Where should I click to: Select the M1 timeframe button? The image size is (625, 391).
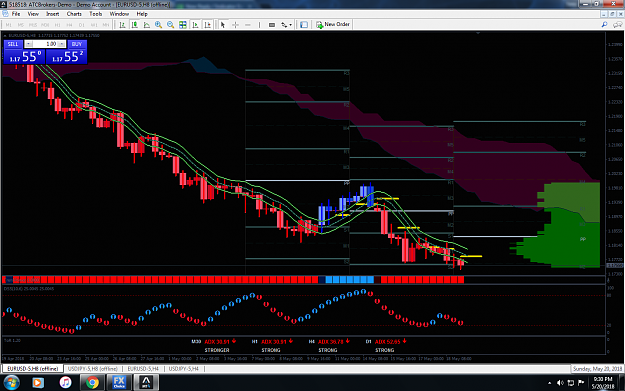coord(8,25)
